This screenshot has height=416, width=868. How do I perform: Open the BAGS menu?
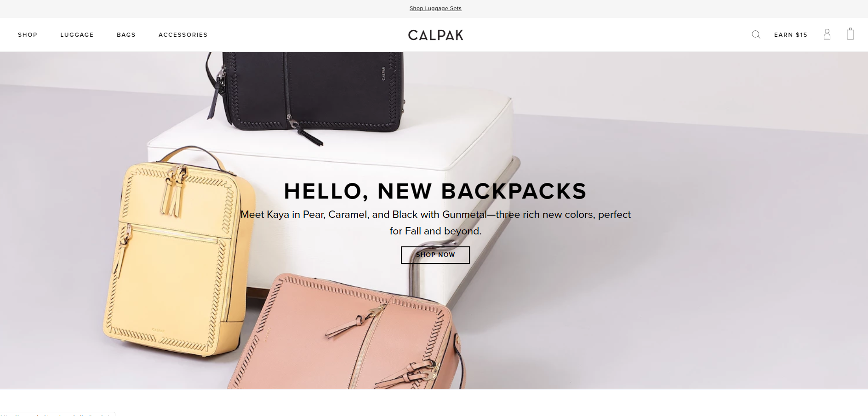click(x=126, y=35)
